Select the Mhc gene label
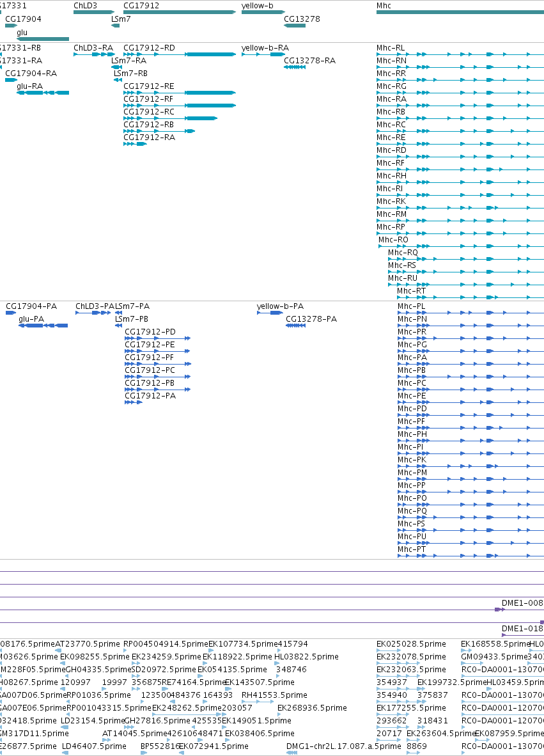Image resolution: width=544 pixels, height=756 pixels. pos(384,6)
